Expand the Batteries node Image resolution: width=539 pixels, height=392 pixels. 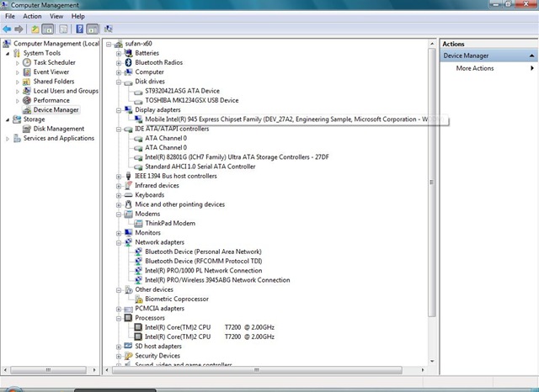pyautogui.click(x=119, y=54)
